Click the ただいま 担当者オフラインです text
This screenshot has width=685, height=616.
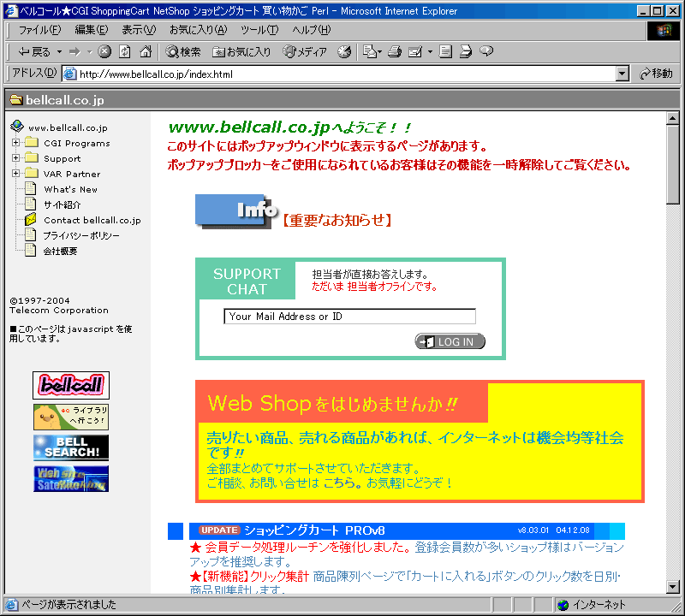[x=374, y=287]
